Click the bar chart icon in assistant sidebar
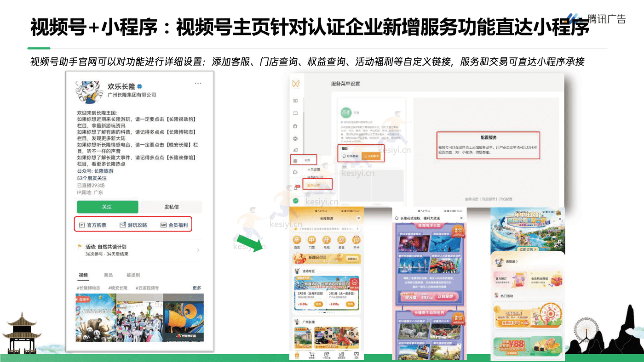644x362 pixels. coord(295,150)
